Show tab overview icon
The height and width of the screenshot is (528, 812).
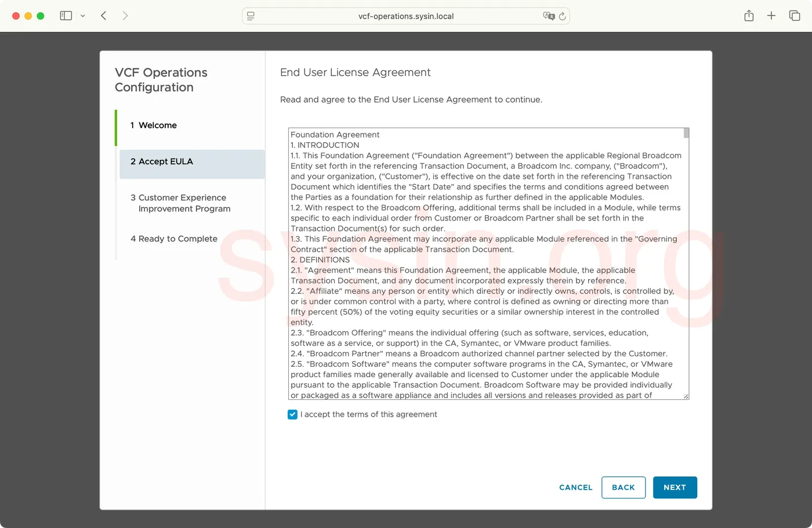point(795,16)
